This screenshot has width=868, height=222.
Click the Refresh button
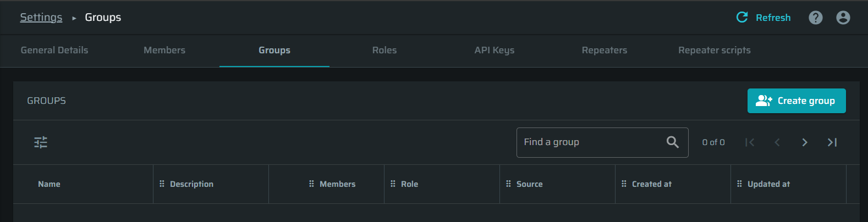[x=763, y=18]
